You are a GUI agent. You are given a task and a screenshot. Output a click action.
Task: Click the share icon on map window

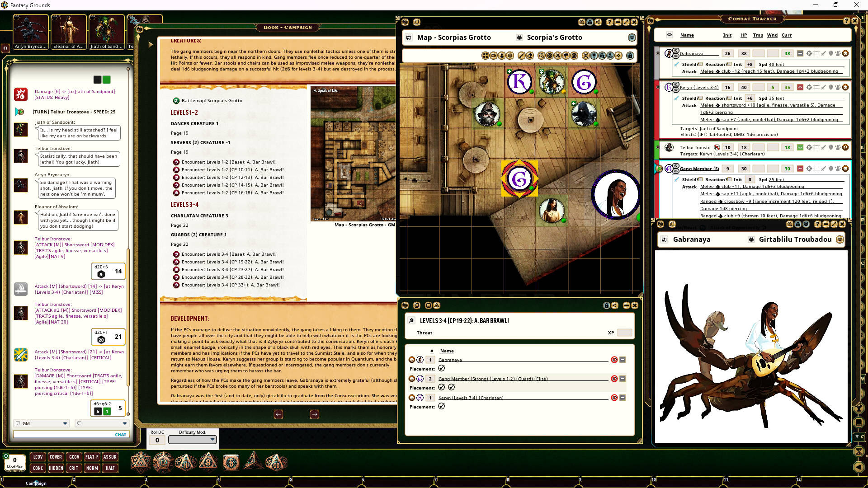coord(598,22)
